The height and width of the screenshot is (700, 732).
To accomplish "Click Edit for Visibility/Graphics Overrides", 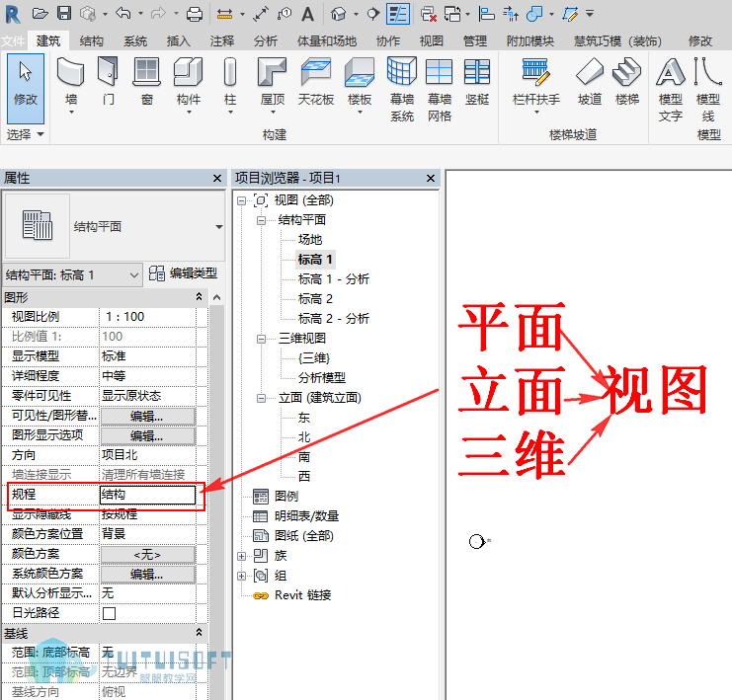I will (x=147, y=416).
